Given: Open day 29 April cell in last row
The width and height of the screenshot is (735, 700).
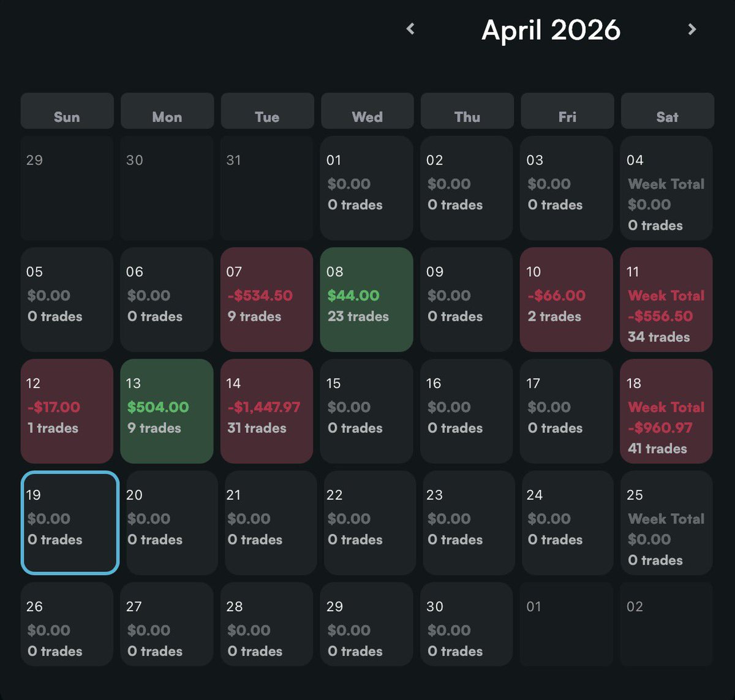Looking at the screenshot, I should pos(367,624).
